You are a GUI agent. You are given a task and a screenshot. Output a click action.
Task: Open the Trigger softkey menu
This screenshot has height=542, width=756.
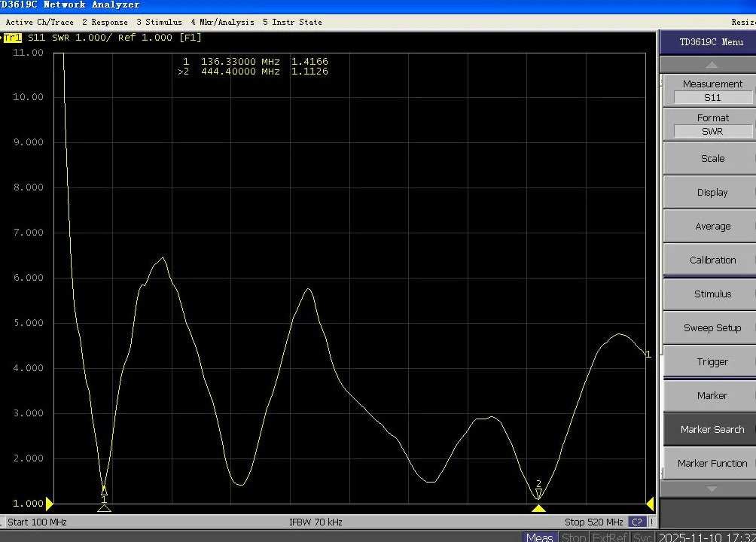[x=710, y=361]
